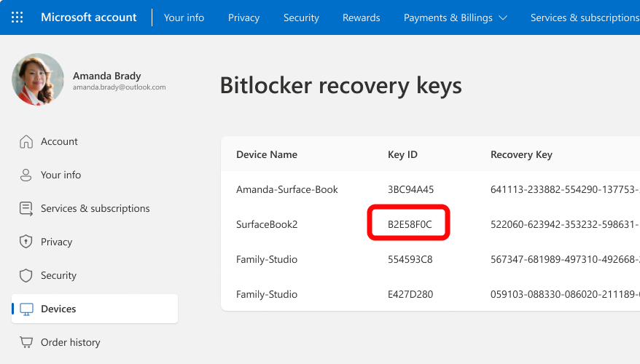Click the Privacy shield icon in sidebar

click(x=26, y=242)
